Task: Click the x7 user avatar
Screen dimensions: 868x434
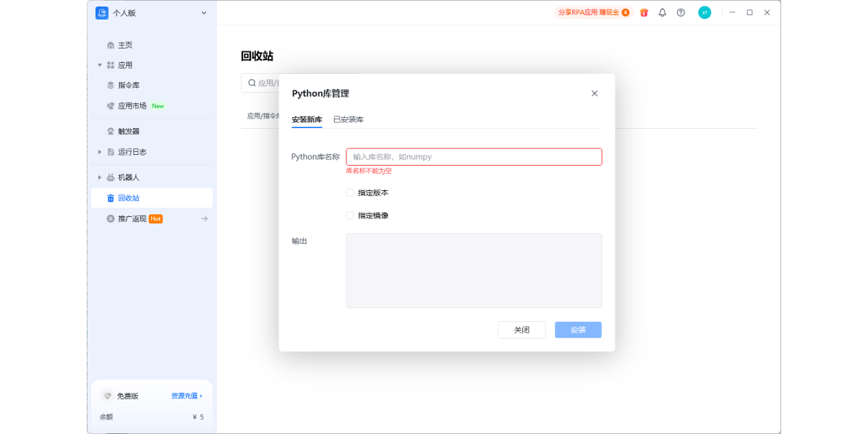Action: coord(705,12)
